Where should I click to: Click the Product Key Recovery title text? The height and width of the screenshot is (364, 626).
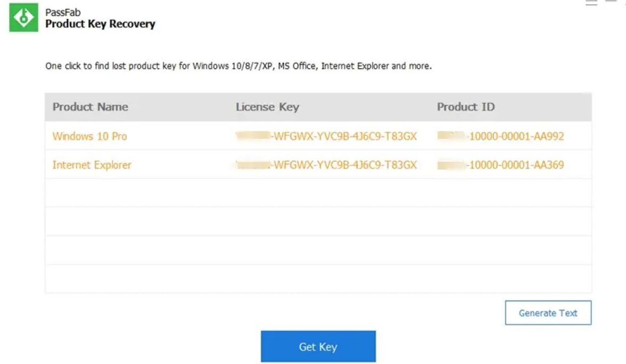[x=100, y=24]
